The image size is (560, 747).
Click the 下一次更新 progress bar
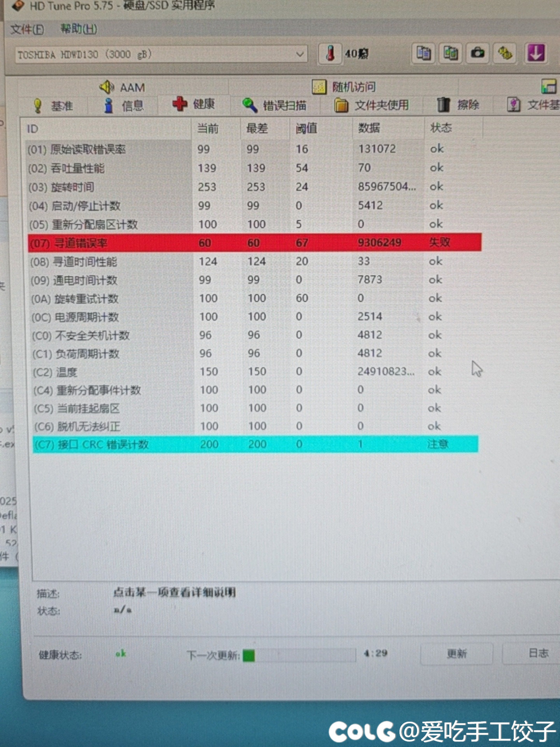pos(299,656)
